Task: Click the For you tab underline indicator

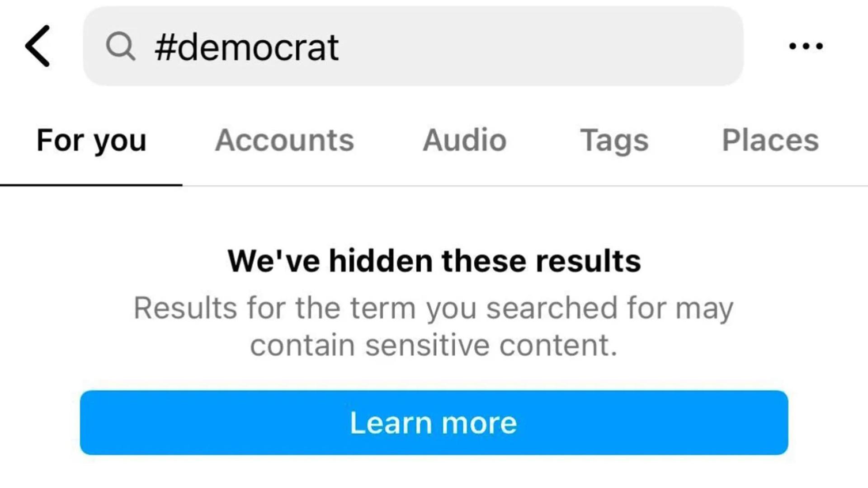Action: (x=91, y=184)
